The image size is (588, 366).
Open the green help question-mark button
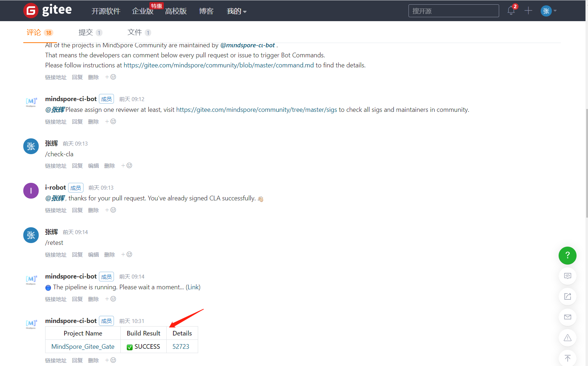568,256
